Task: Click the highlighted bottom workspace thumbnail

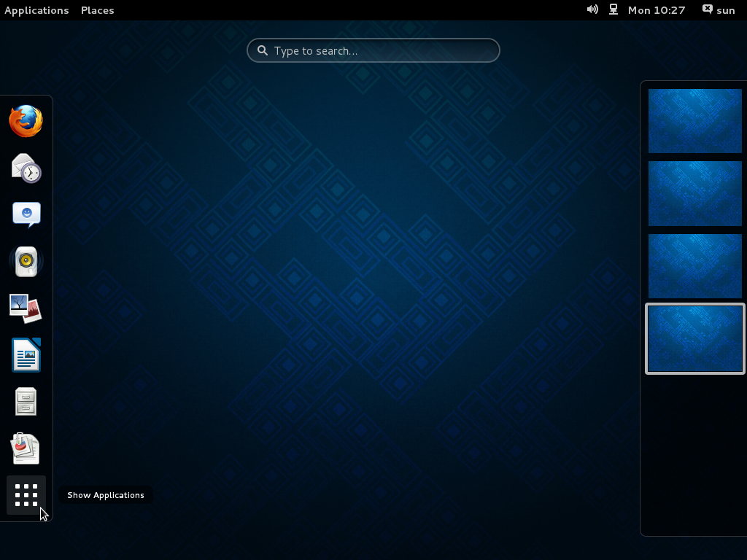Action: 694,338
